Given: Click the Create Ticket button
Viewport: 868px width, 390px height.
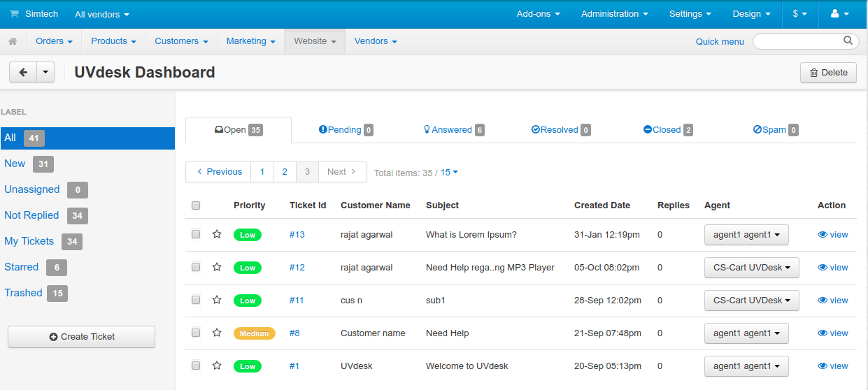Looking at the screenshot, I should tap(81, 337).
